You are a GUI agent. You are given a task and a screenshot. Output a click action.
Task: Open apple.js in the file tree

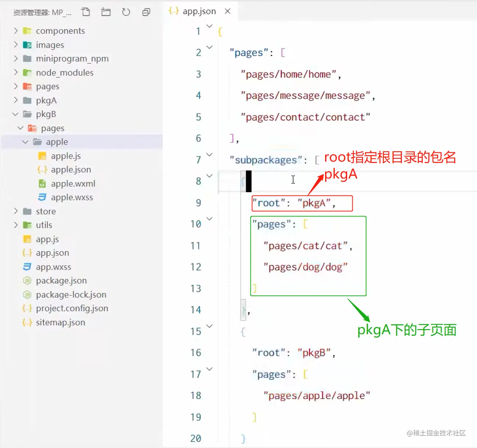click(66, 156)
